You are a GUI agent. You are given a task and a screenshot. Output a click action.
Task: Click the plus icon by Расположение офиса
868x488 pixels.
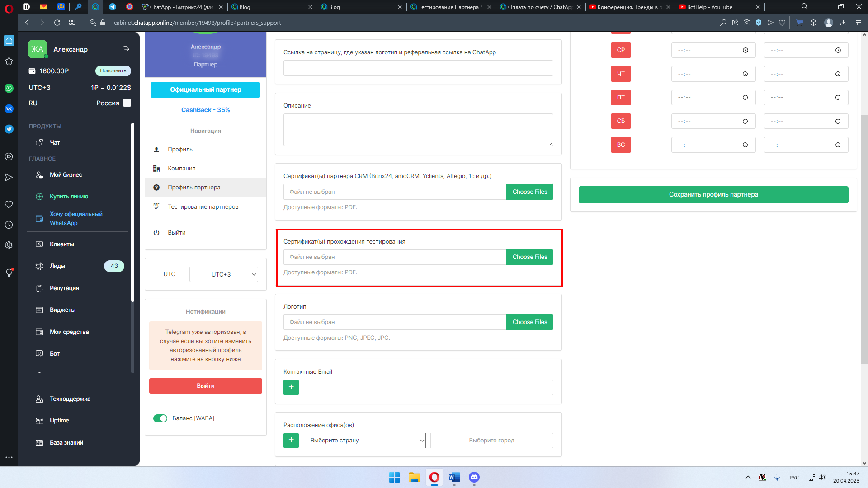click(x=291, y=440)
